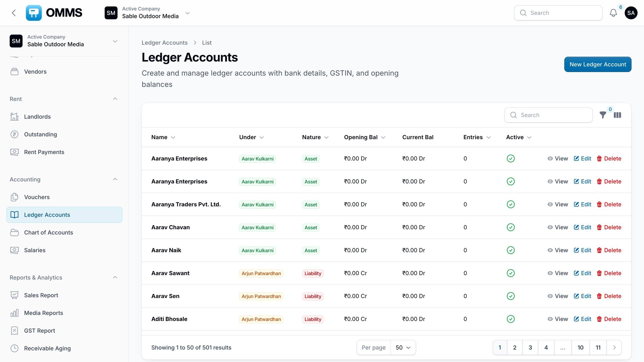This screenshot has width=644, height=362.
Task: Delete the Aditi Bhosale ledger
Action: click(x=609, y=319)
